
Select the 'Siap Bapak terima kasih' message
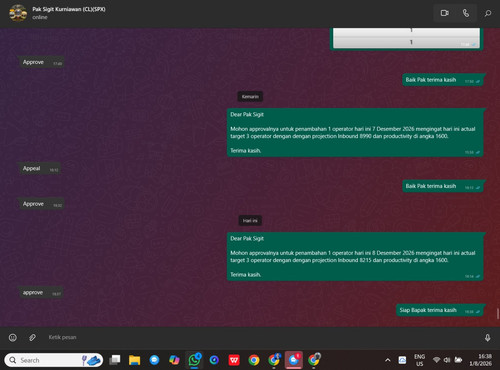440,310
